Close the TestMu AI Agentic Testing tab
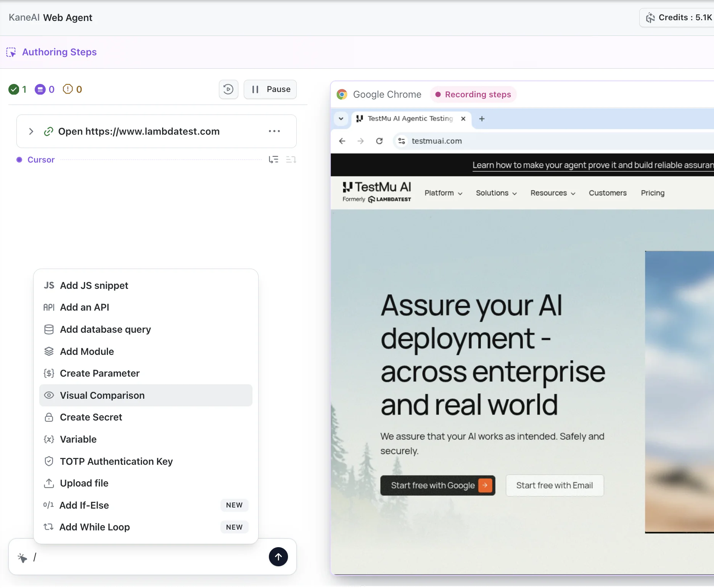The width and height of the screenshot is (714, 588). 463,119
